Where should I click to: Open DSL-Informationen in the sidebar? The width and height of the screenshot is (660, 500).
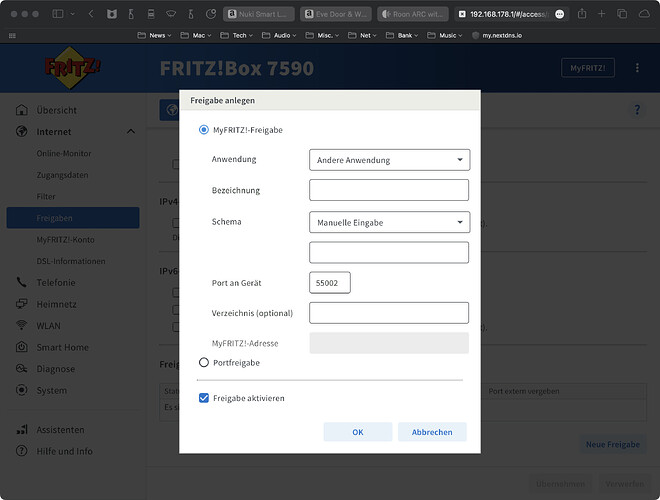[x=71, y=261]
